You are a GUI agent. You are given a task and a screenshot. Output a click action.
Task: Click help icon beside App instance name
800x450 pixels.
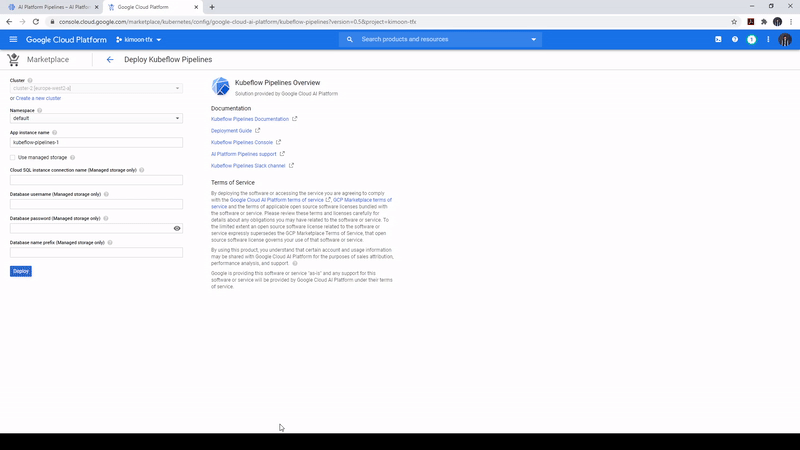click(x=55, y=133)
